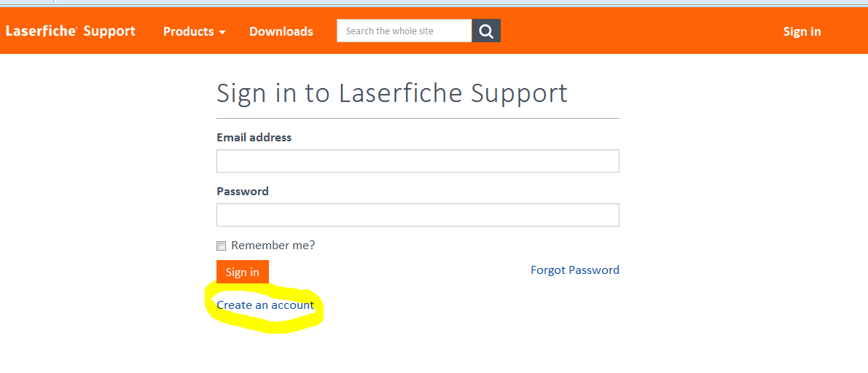868x373 pixels.
Task: Click the 'Email address' field label
Action: (x=254, y=137)
